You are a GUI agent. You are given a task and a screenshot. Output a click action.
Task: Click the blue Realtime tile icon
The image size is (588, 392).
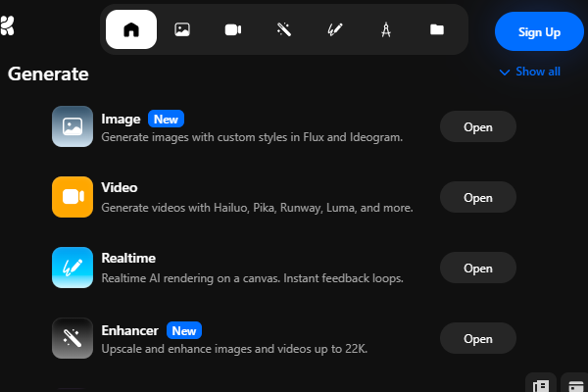(x=73, y=268)
